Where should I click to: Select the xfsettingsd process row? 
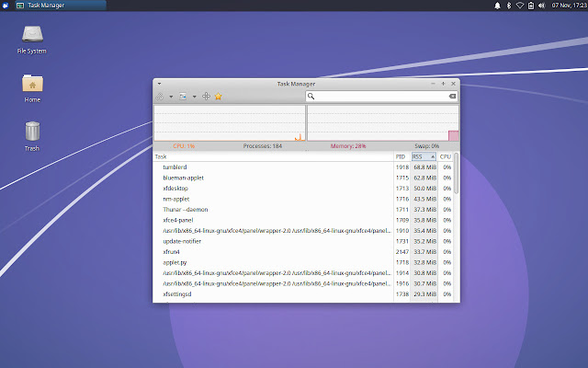click(303, 294)
